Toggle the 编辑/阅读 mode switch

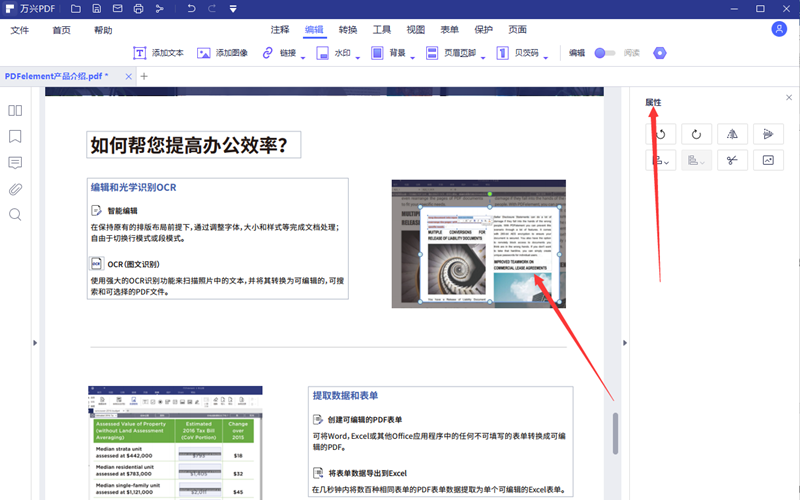coord(604,53)
